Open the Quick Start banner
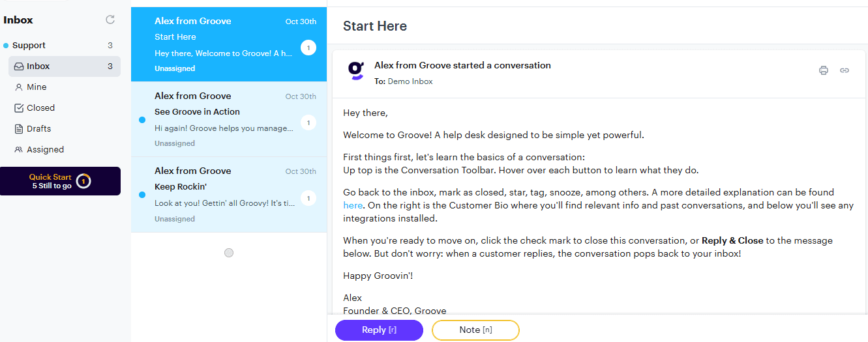The width and height of the screenshot is (868, 342). tap(60, 181)
